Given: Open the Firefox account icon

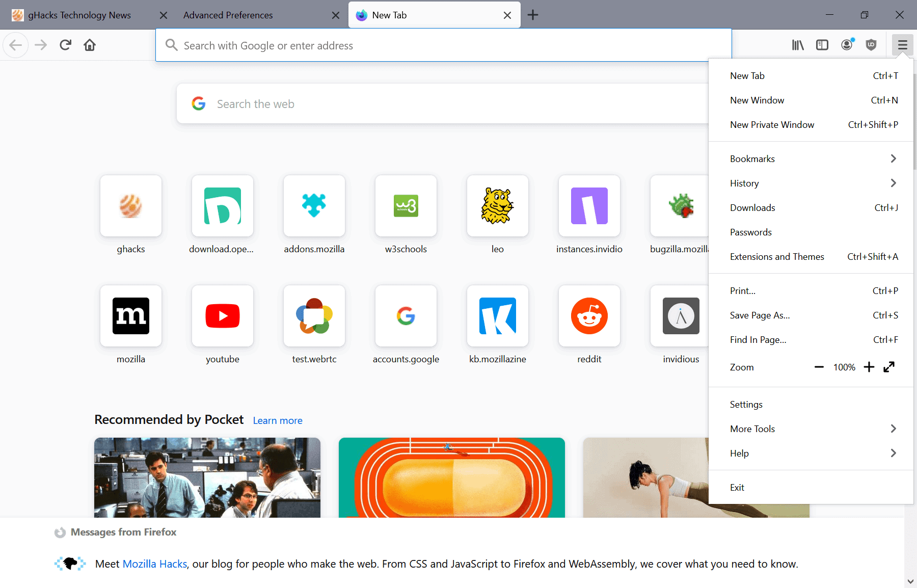Looking at the screenshot, I should [x=847, y=45].
